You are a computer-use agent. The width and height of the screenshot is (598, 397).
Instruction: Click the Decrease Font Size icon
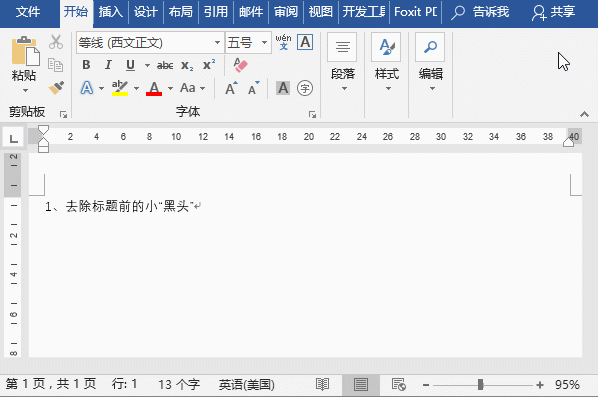pos(253,88)
